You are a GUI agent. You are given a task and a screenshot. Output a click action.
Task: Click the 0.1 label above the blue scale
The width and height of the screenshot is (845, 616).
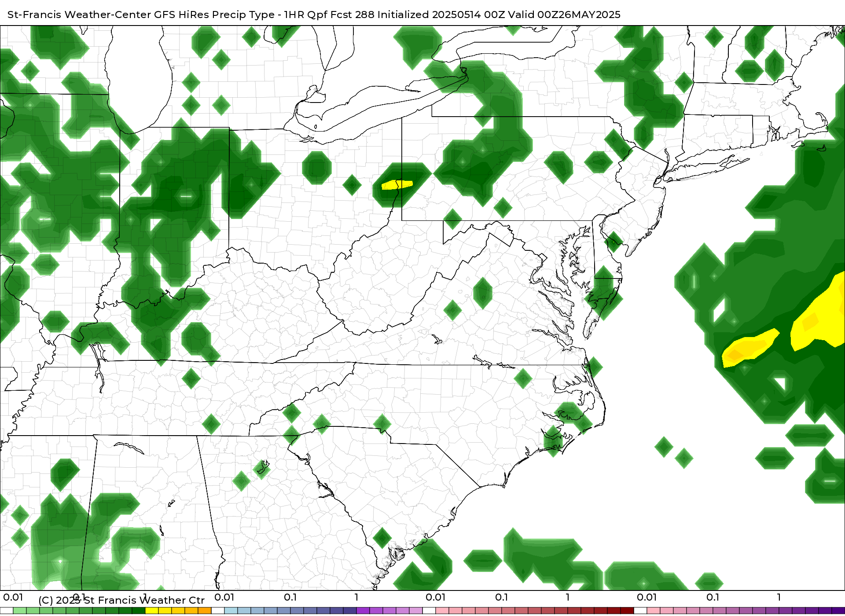tap(290, 597)
